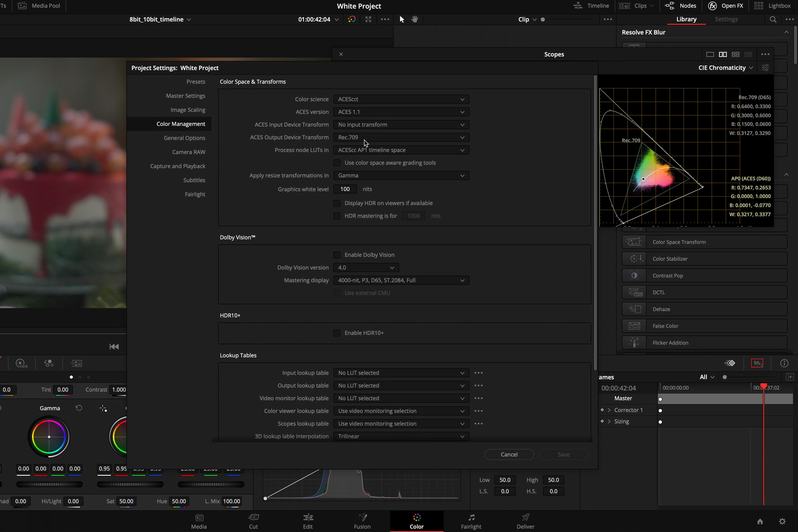The height and width of the screenshot is (532, 798).
Task: Toggle Enable Dolby Vision checkbox
Action: pos(337,255)
